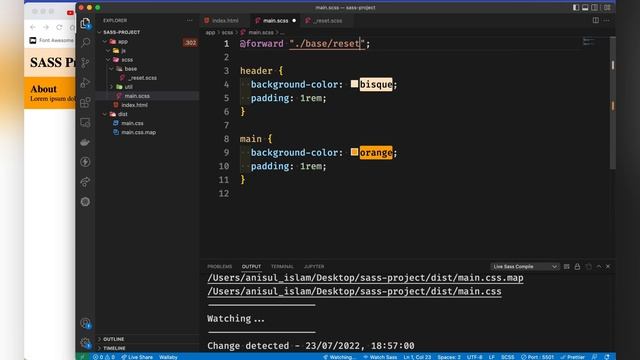Screen dimensions: 640x360
Task: Click the Prettier status bar item
Action: (x=573, y=357)
